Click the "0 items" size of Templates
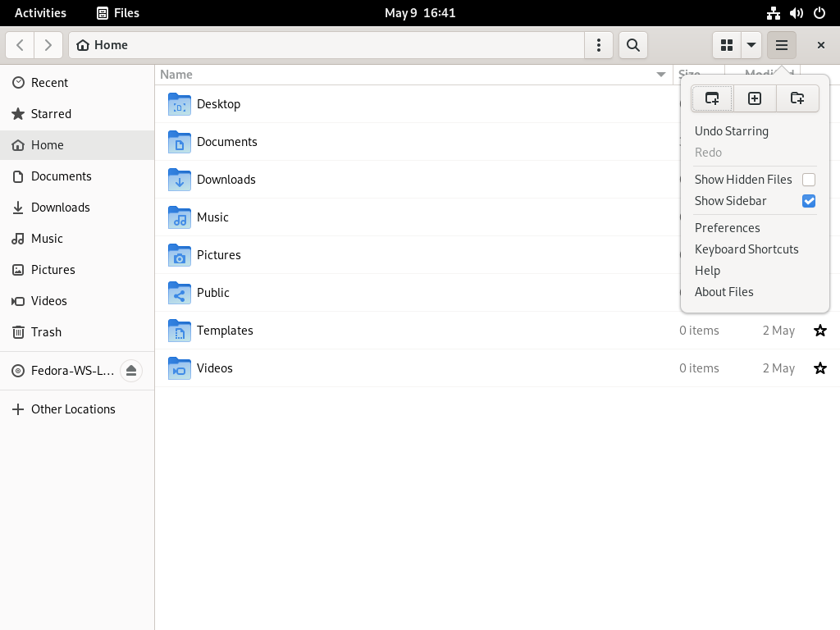 (699, 331)
